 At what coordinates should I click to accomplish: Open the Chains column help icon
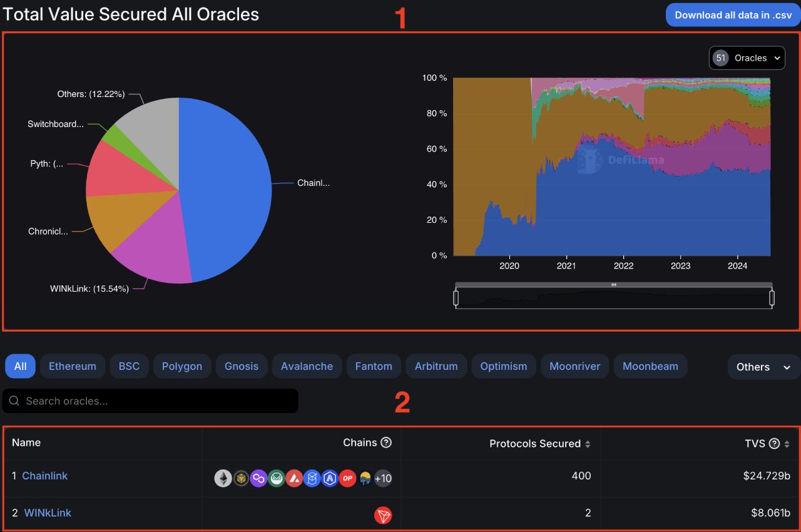point(386,442)
